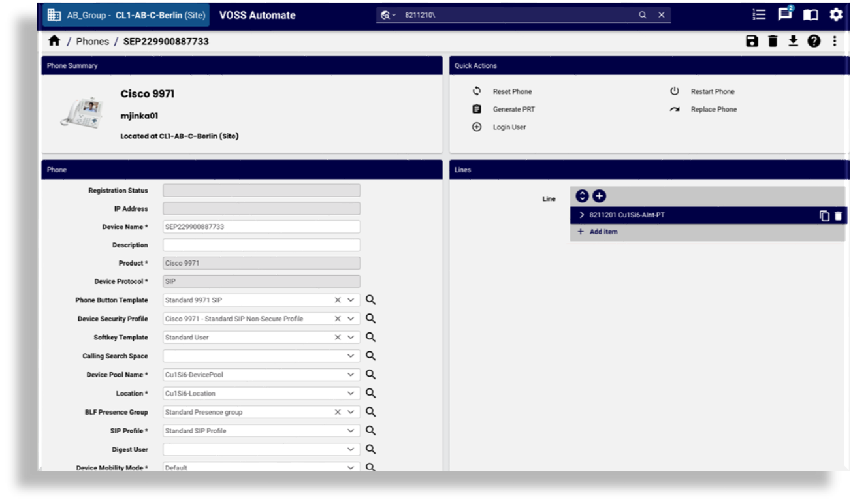Expand the 8211201 Cu1Si6-AInt-PT line
Image resolution: width=851 pixels, height=504 pixels.
pyautogui.click(x=581, y=215)
